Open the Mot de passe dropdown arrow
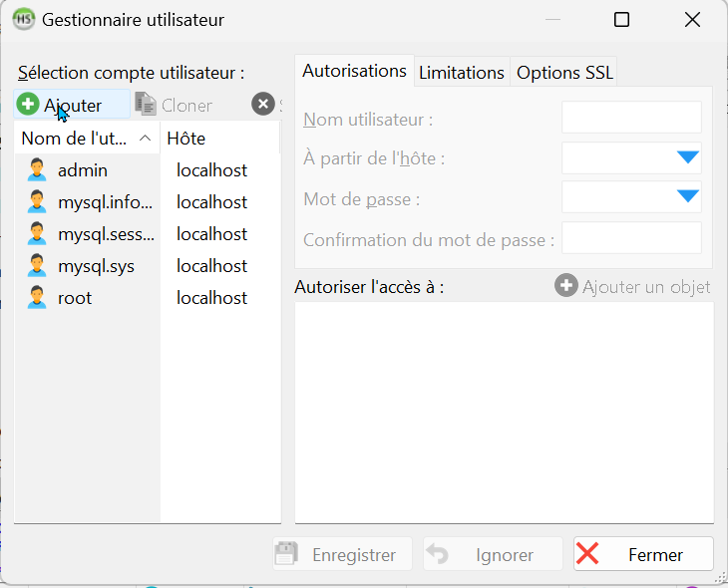The width and height of the screenshot is (728, 588). [x=688, y=196]
